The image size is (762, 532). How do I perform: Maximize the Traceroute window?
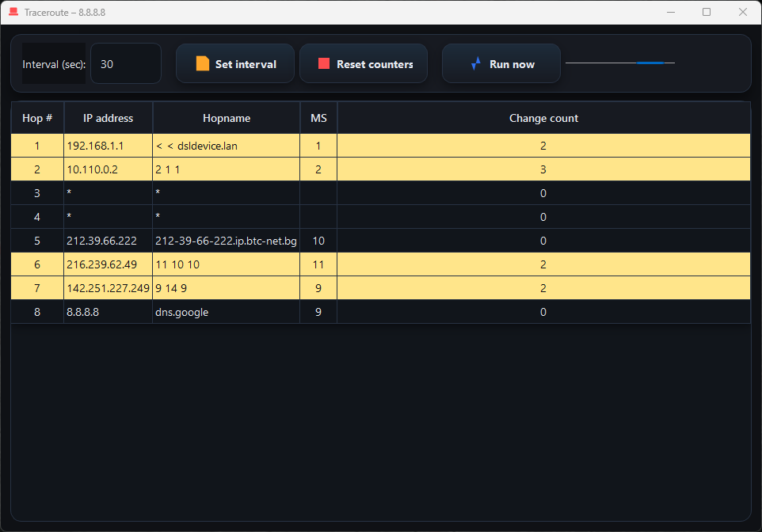point(707,12)
